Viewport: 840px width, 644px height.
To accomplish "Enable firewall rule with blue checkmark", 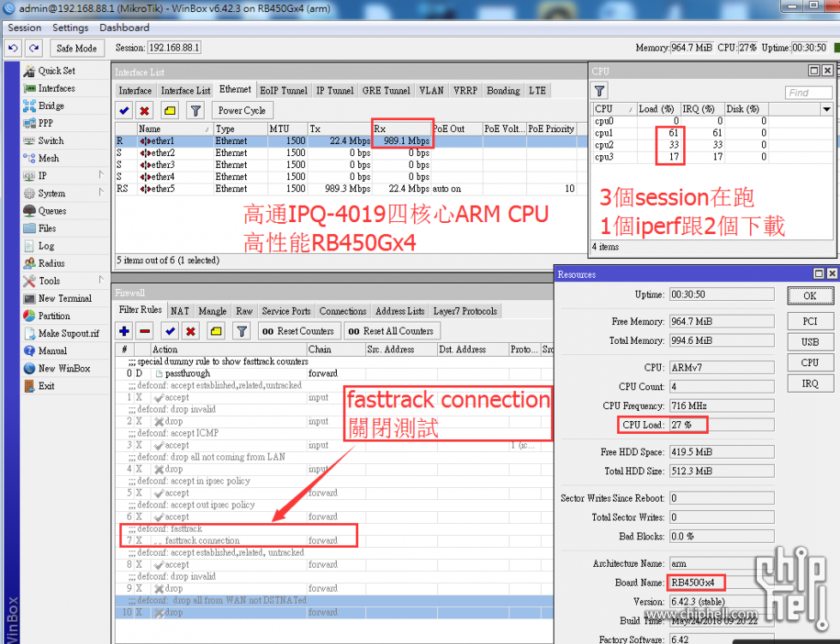I will tap(171, 331).
